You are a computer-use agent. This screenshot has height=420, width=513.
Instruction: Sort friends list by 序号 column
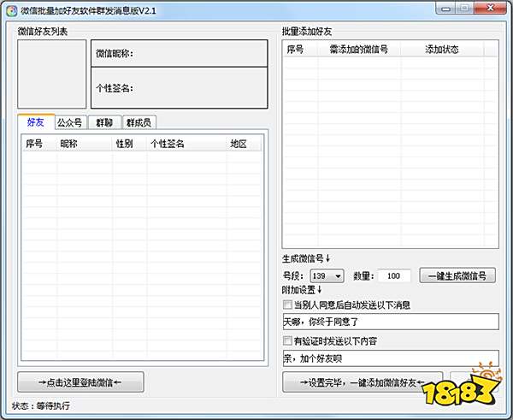(x=39, y=144)
